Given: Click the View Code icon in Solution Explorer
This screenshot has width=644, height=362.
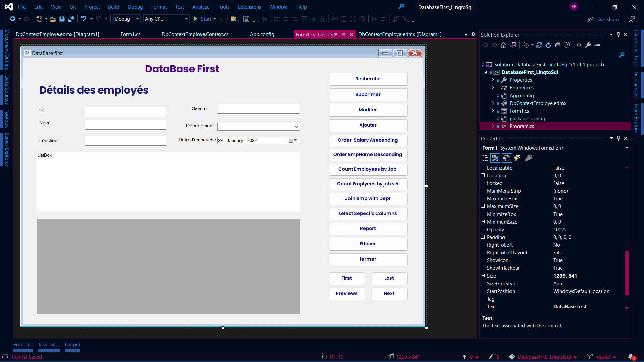Looking at the screenshot, I should pyautogui.click(x=579, y=45).
